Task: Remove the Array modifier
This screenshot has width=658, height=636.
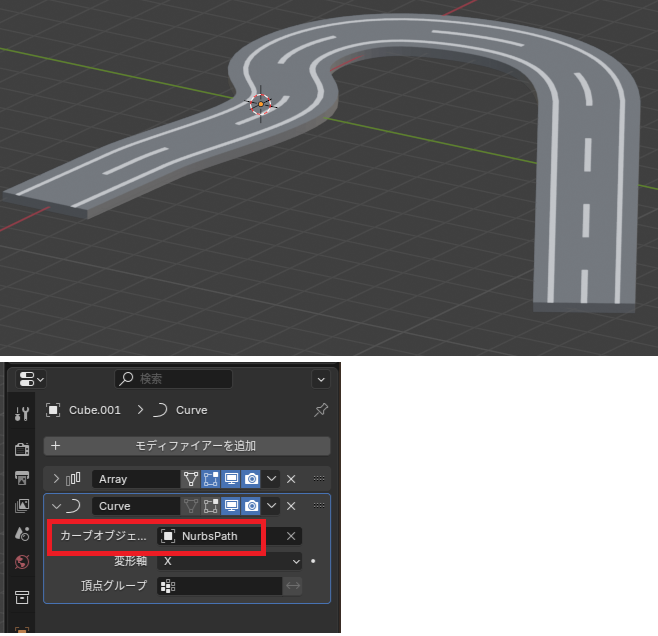Action: pyautogui.click(x=291, y=479)
